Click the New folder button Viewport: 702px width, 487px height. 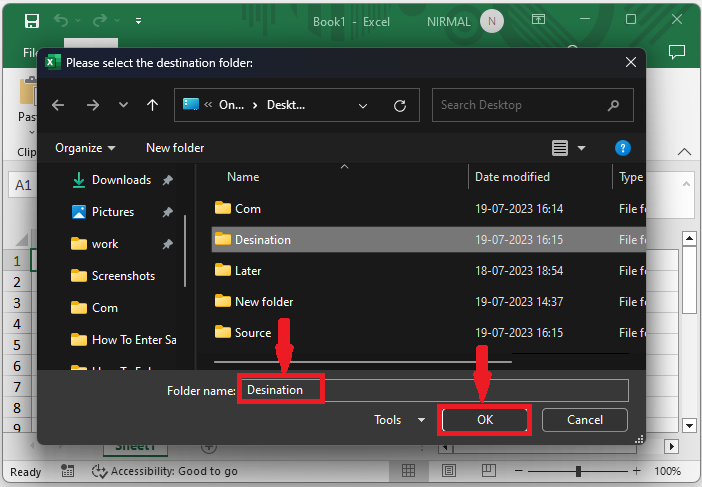(x=175, y=148)
